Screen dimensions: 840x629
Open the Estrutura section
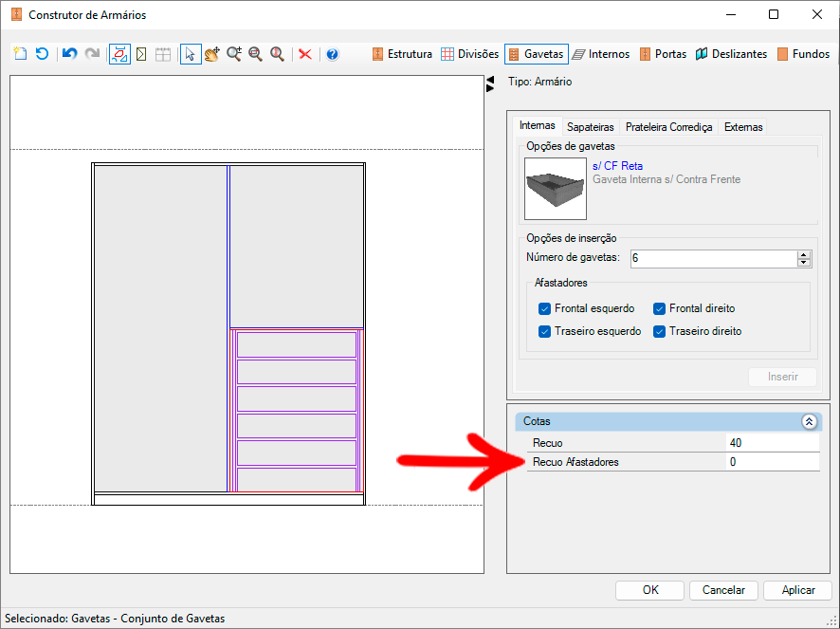pos(402,54)
